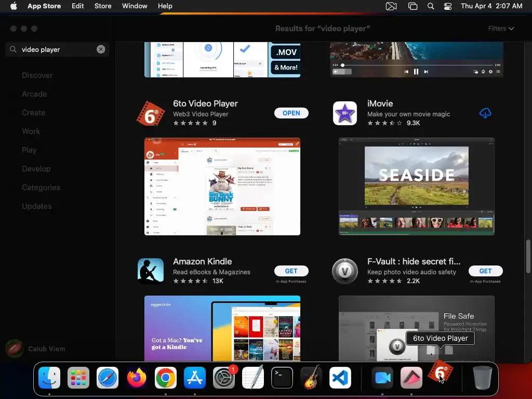Open the Trash in the Dock
This screenshot has height=399, width=532.
click(483, 378)
